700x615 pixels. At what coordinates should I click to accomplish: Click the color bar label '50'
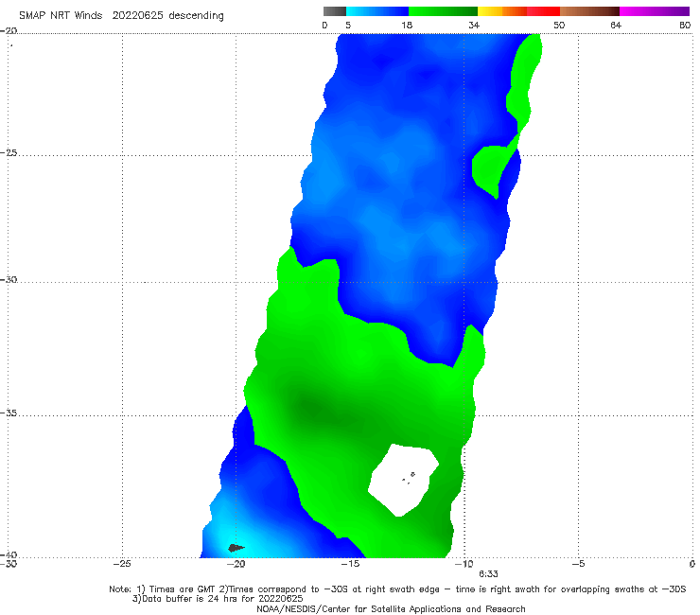559,25
